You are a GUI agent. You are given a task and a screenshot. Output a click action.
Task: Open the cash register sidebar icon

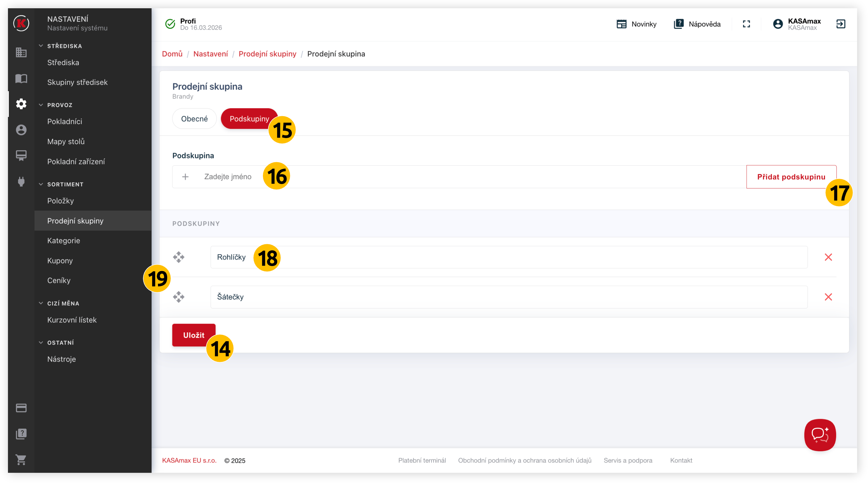coord(21,155)
